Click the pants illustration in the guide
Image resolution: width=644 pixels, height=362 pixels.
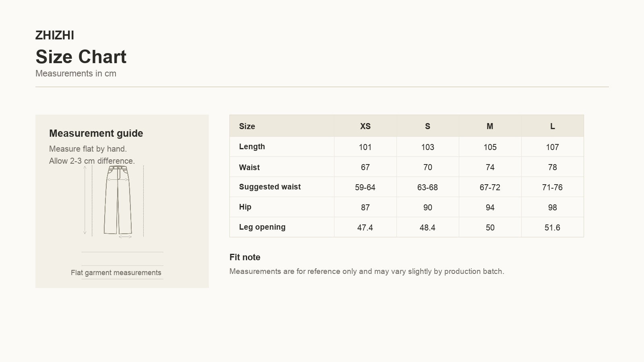118,200
